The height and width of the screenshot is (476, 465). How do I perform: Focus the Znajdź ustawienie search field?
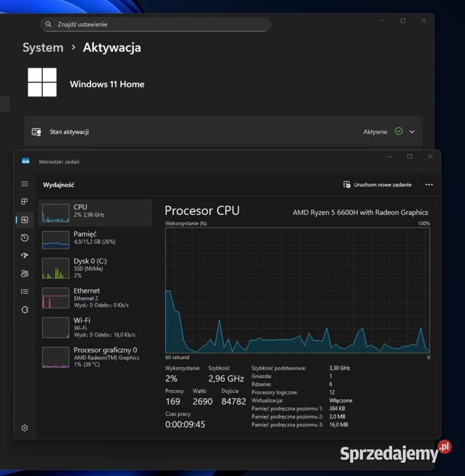pyautogui.click(x=155, y=24)
